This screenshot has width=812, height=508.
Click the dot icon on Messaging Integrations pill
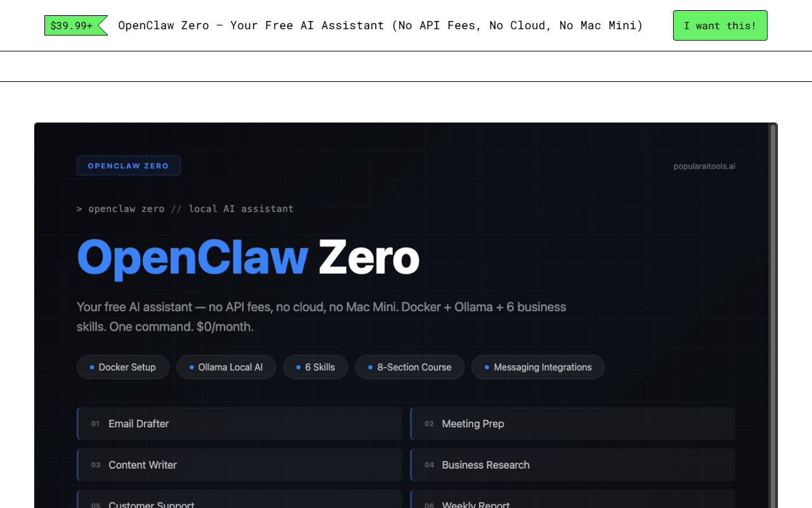[487, 367]
